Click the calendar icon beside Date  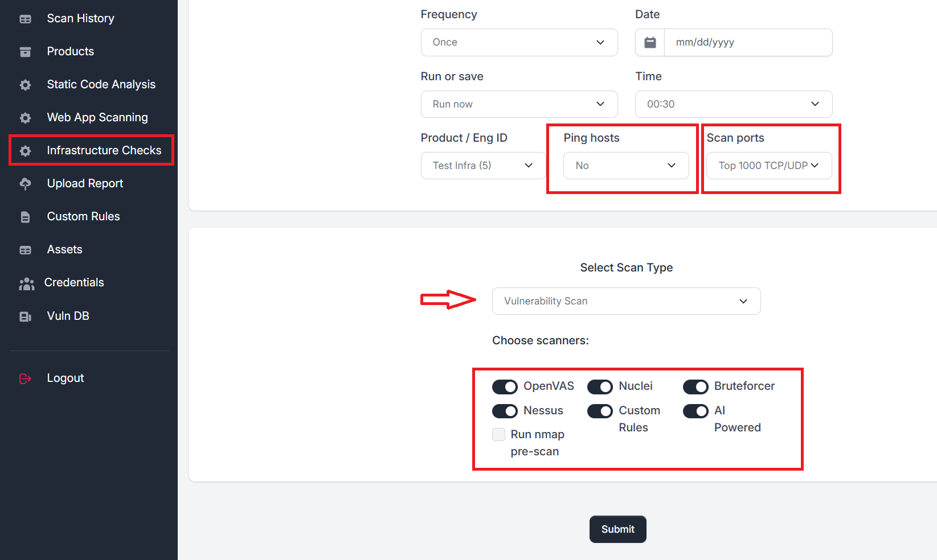click(x=650, y=43)
